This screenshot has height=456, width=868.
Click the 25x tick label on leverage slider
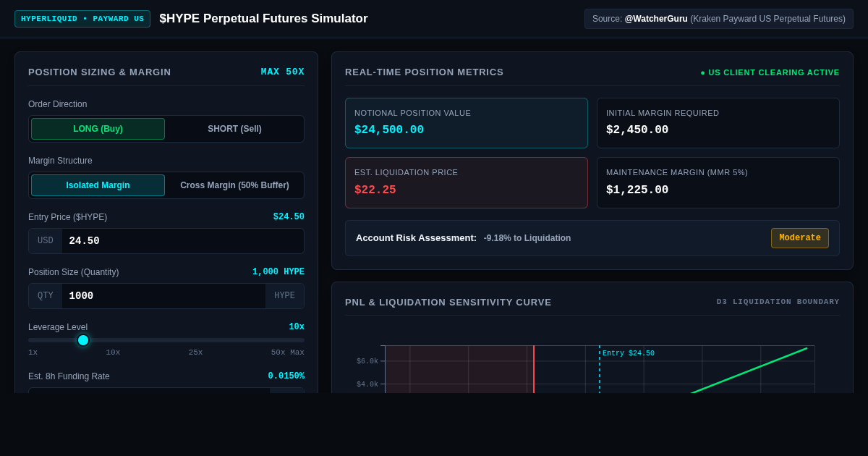[x=195, y=352]
